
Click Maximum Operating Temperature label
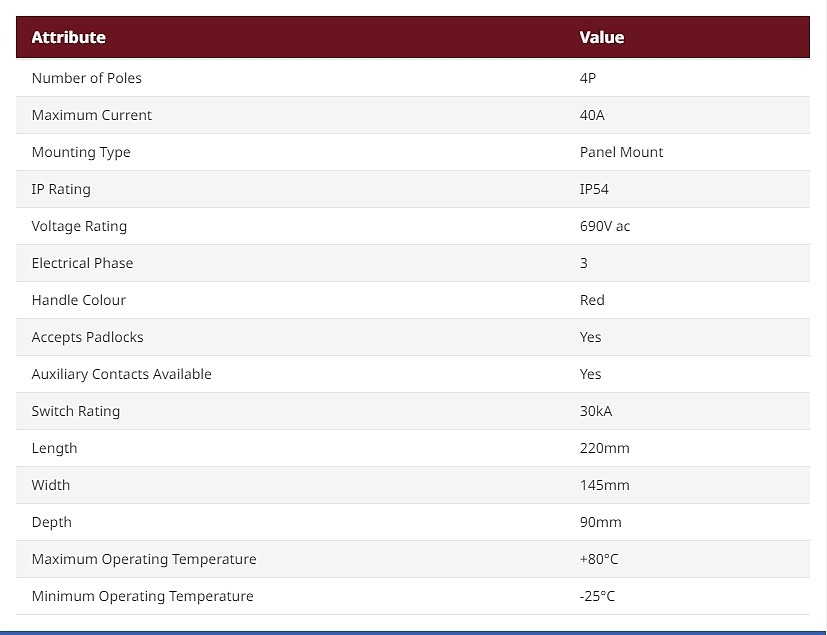(x=144, y=559)
